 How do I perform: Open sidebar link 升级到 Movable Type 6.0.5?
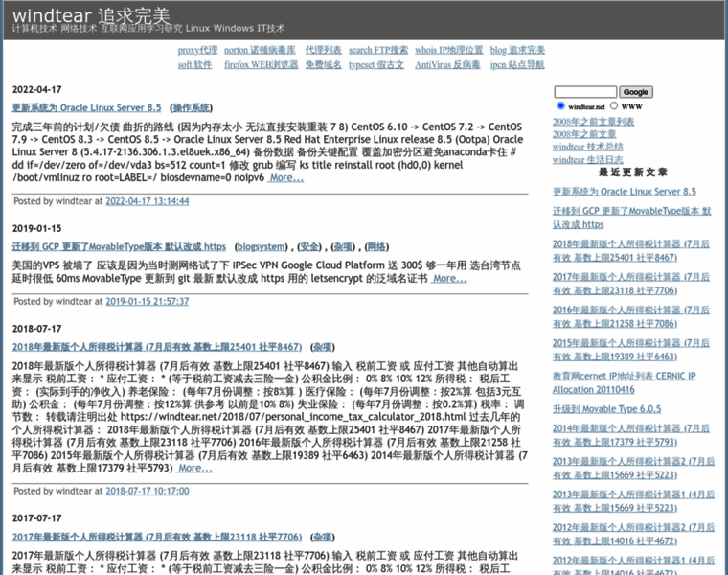click(606, 408)
